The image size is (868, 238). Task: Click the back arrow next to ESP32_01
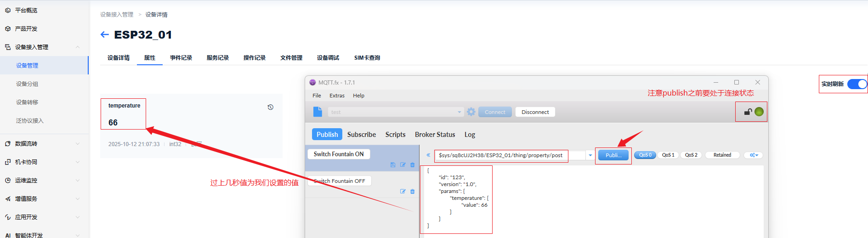(x=104, y=34)
